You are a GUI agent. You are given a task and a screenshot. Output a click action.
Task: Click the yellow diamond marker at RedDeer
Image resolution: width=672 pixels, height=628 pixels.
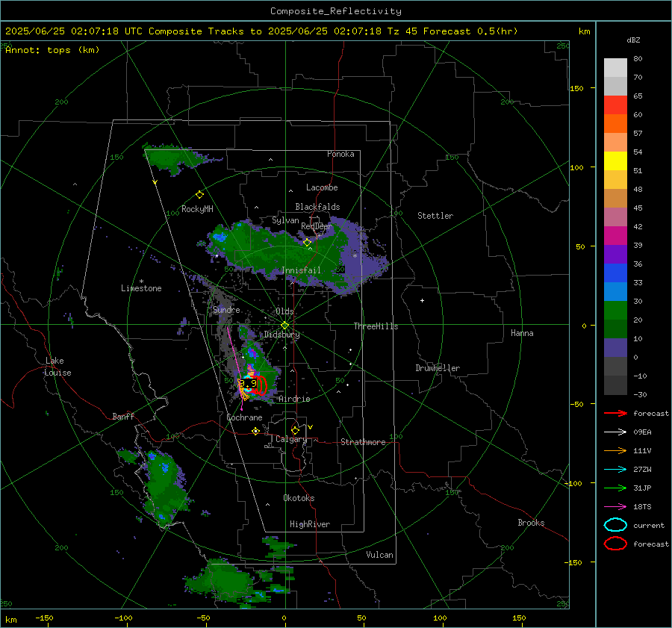point(307,243)
